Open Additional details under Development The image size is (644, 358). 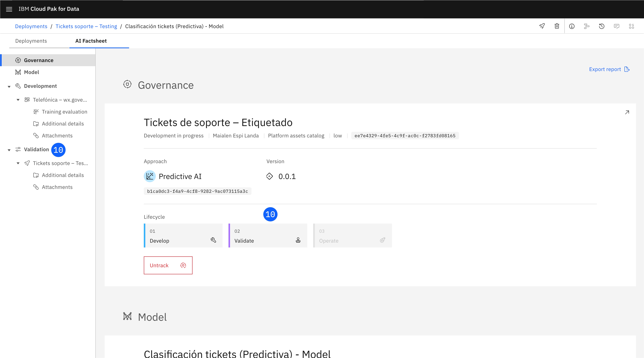pos(63,124)
